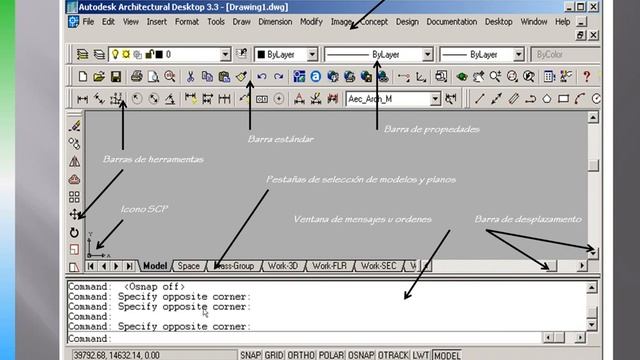
Task: Select the Match Properties paintbrush icon
Action: pyautogui.click(x=241, y=76)
